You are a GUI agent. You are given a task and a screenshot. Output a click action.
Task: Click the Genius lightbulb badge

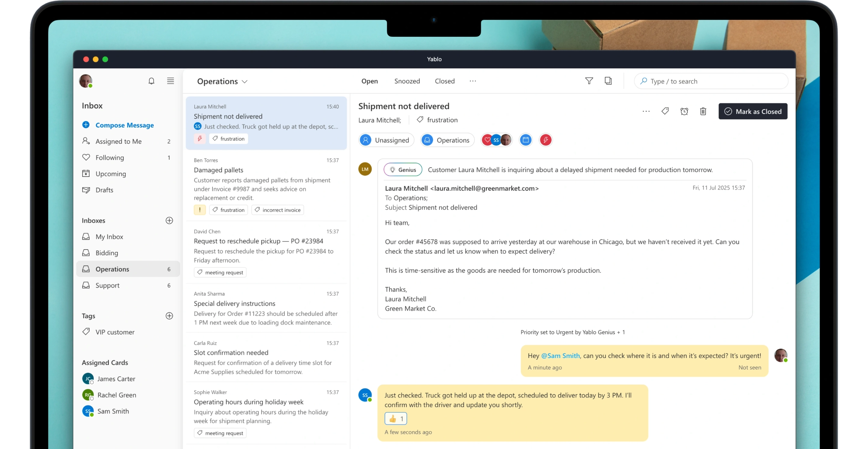click(x=402, y=169)
